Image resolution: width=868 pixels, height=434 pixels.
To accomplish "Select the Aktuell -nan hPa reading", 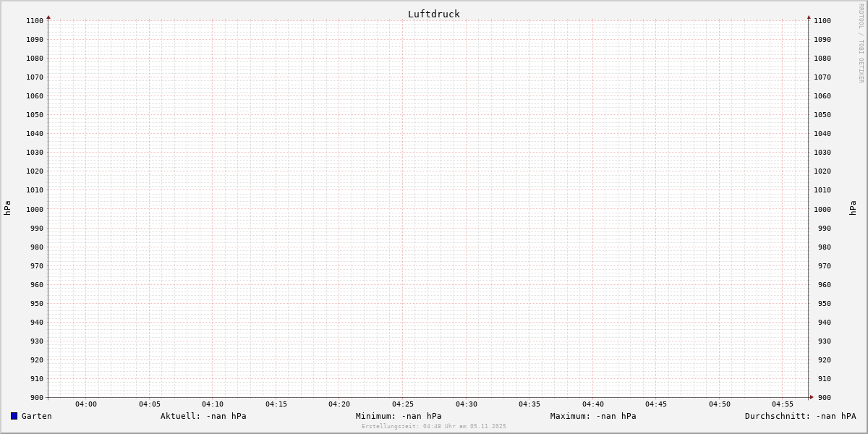I will [203, 416].
